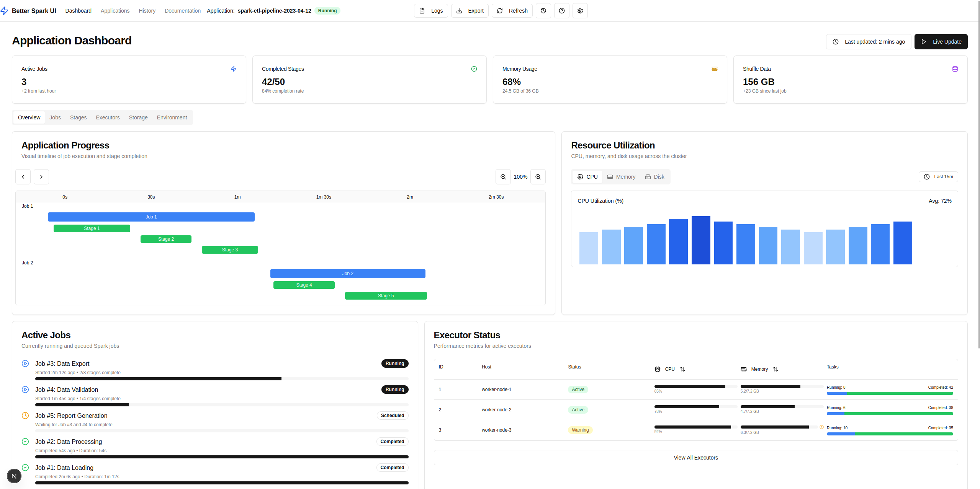Open the history clock icon button
Screen dimensions: 980x489
(x=543, y=11)
